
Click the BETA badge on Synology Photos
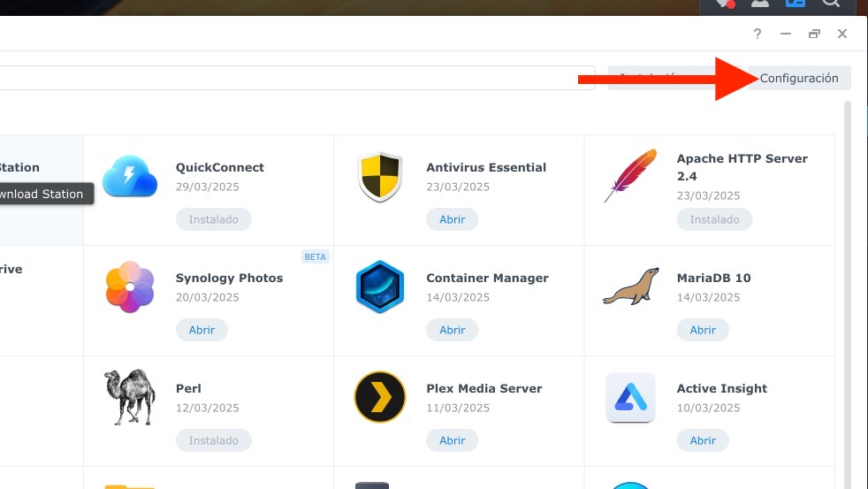pyautogui.click(x=315, y=257)
